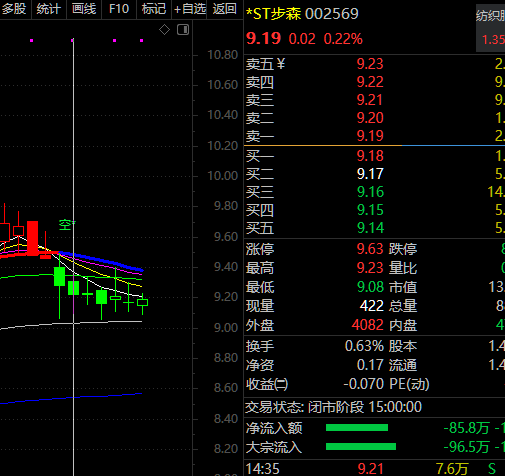Open the F10 company info
The width and height of the screenshot is (505, 476).
tap(119, 9)
